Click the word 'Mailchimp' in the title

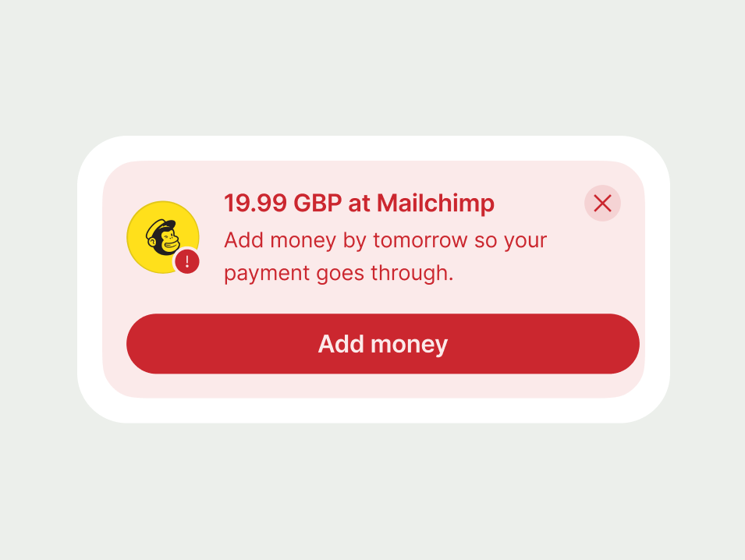pos(436,204)
